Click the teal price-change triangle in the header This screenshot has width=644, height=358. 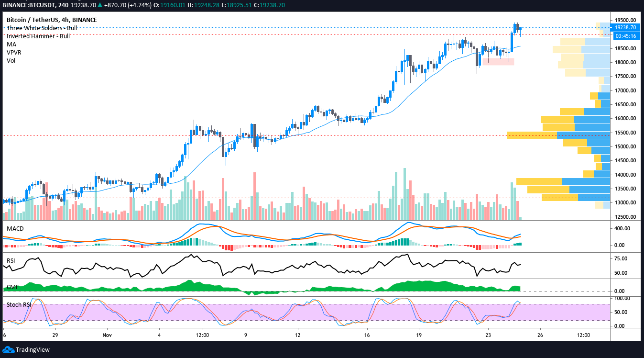pos(100,5)
